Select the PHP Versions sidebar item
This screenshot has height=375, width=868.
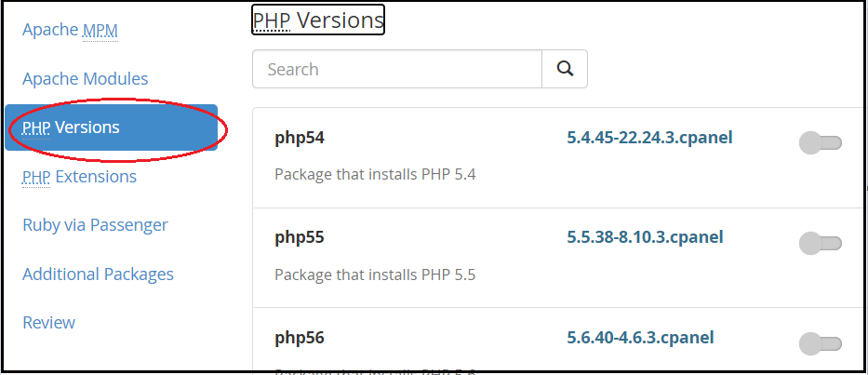pyautogui.click(x=112, y=127)
